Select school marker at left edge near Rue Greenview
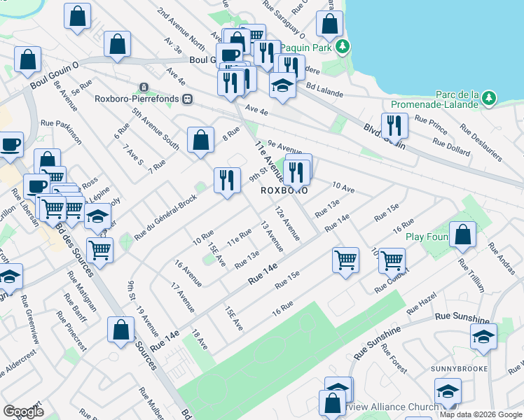The image size is (524, 420). [9, 277]
